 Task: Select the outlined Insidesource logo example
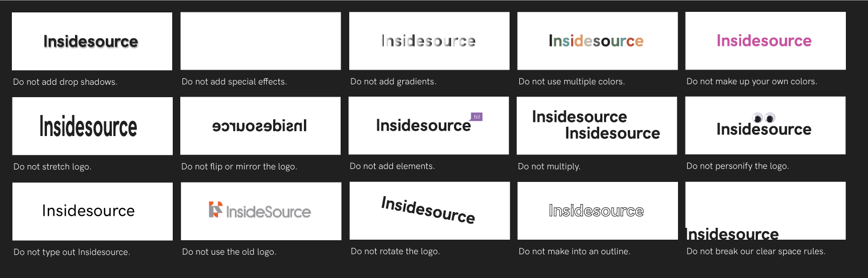pos(596,211)
